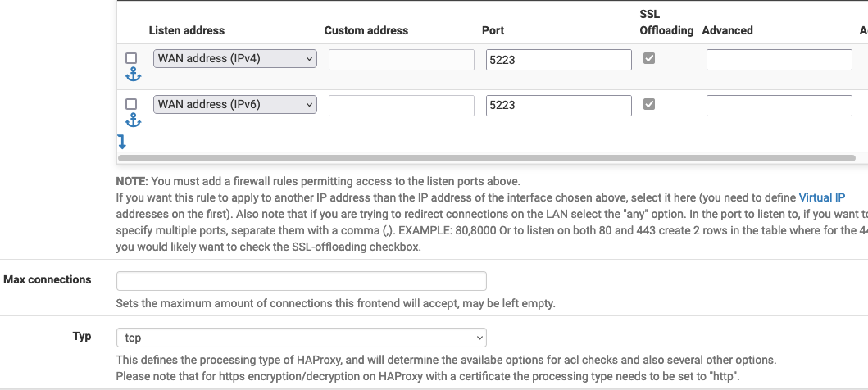Select the WAN address (IPv6) row checkbox
Image resolution: width=868 pixels, height=390 pixels.
tap(131, 105)
